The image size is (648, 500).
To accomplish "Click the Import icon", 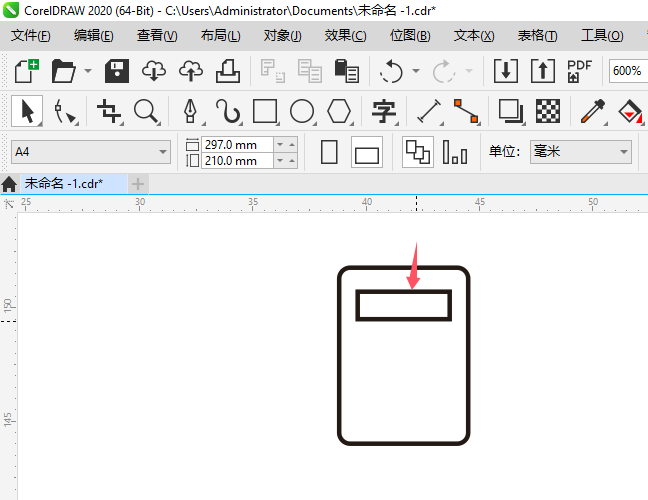I will (506, 71).
